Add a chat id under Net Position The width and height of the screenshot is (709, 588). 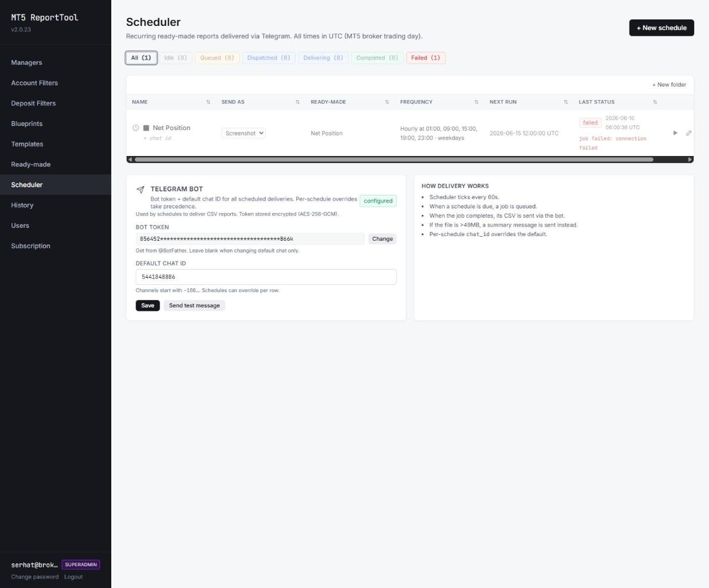click(158, 138)
